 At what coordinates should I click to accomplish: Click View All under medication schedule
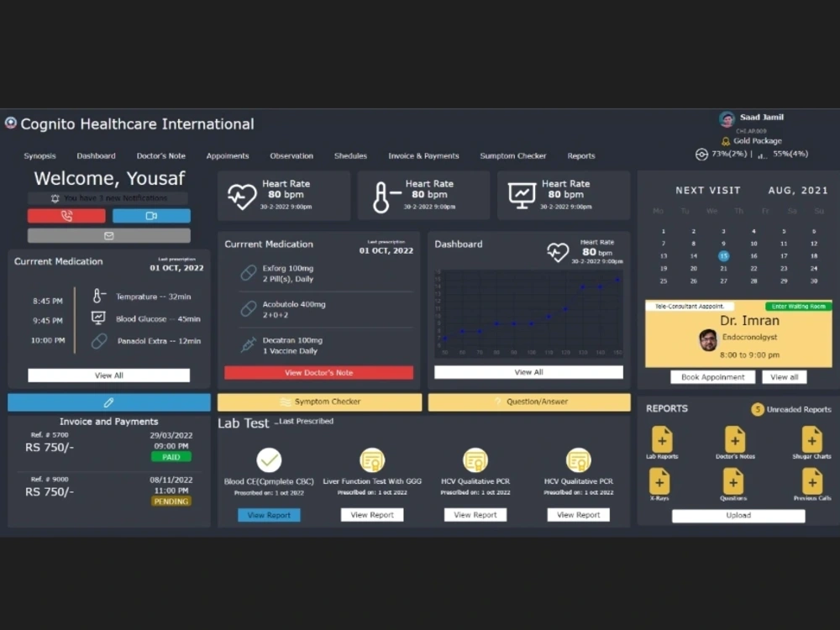[108, 375]
